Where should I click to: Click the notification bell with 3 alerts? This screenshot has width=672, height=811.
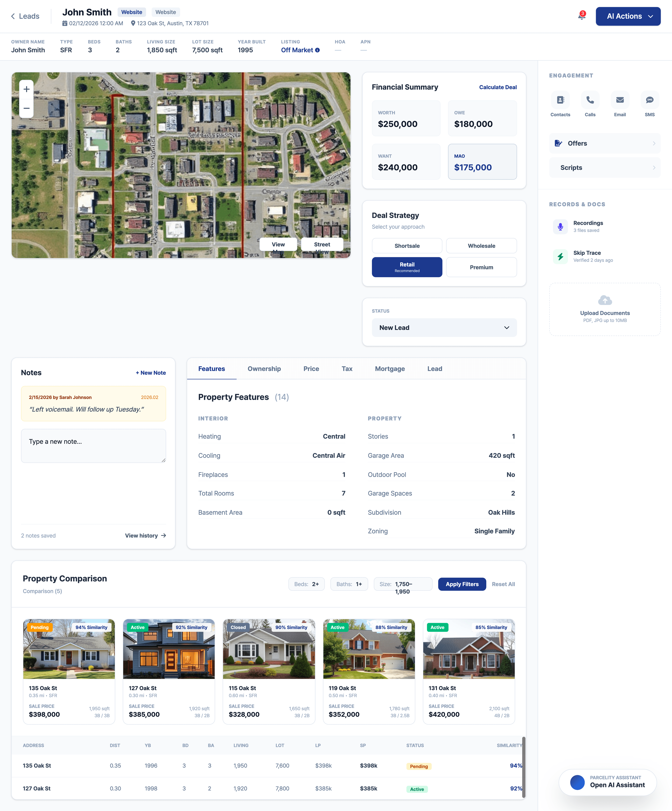[581, 16]
